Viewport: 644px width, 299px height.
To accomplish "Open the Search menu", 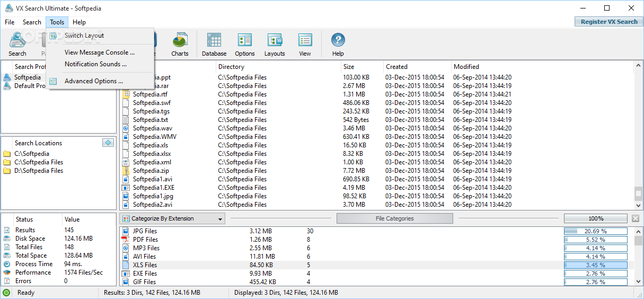I will point(32,22).
